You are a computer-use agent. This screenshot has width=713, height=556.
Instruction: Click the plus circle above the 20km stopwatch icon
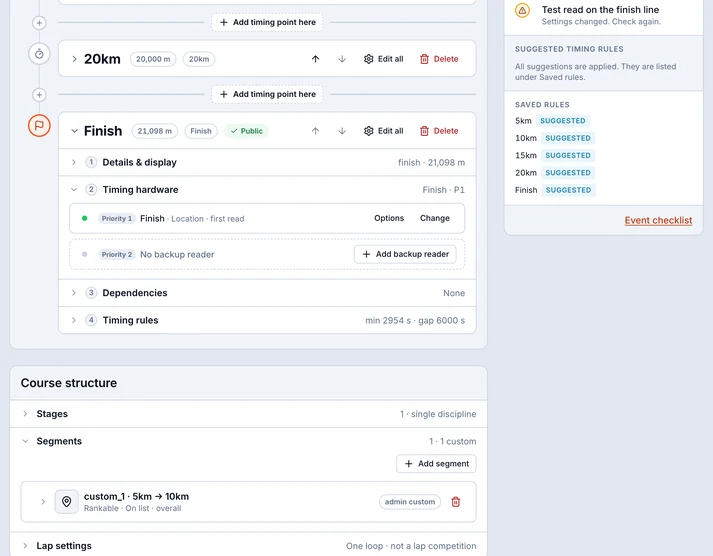pyautogui.click(x=39, y=23)
